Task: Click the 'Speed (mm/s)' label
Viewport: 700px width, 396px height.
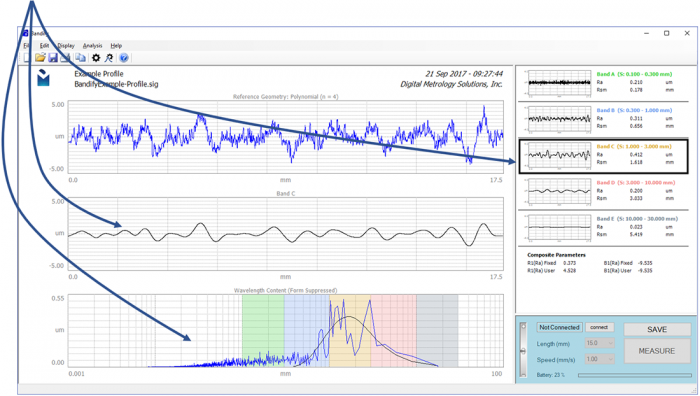Action: pyautogui.click(x=555, y=360)
